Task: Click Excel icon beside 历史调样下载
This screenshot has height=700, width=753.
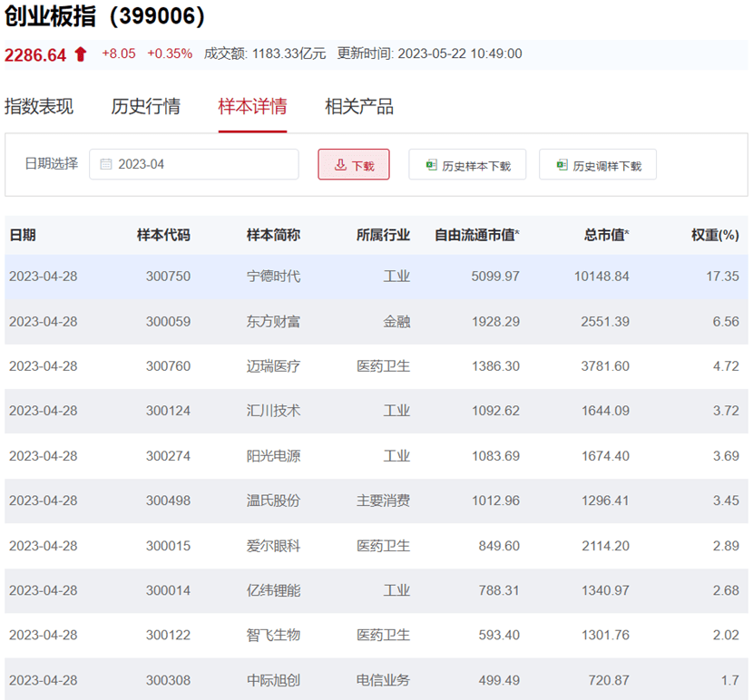Action: [562, 165]
